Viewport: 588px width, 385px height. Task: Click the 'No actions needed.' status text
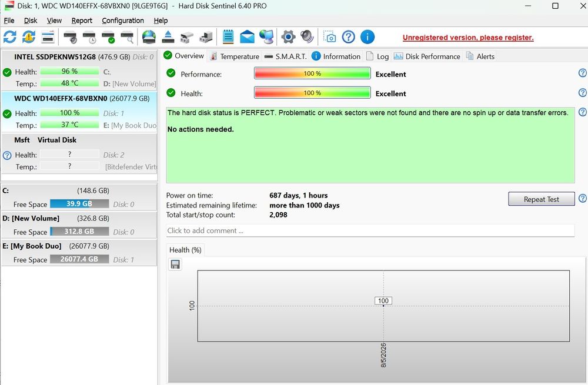coord(201,129)
